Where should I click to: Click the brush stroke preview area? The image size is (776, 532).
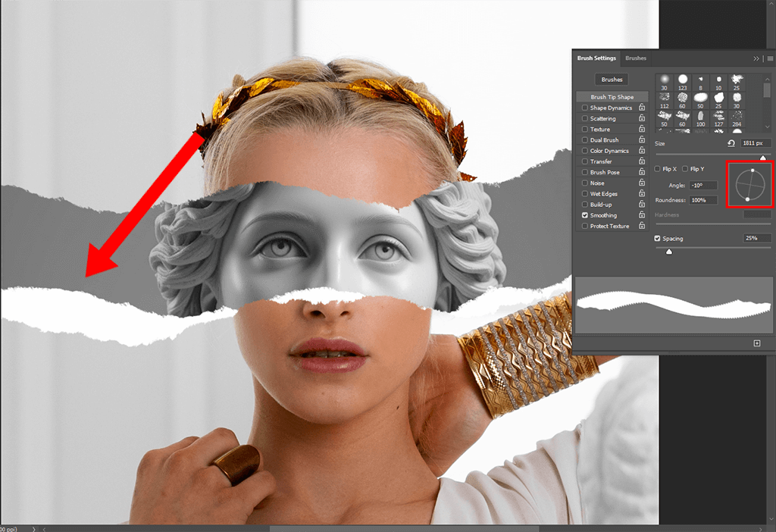click(674, 305)
